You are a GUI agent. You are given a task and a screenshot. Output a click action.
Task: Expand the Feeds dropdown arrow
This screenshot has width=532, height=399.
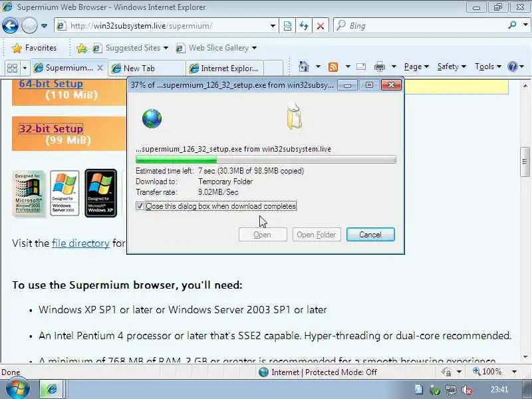click(348, 66)
